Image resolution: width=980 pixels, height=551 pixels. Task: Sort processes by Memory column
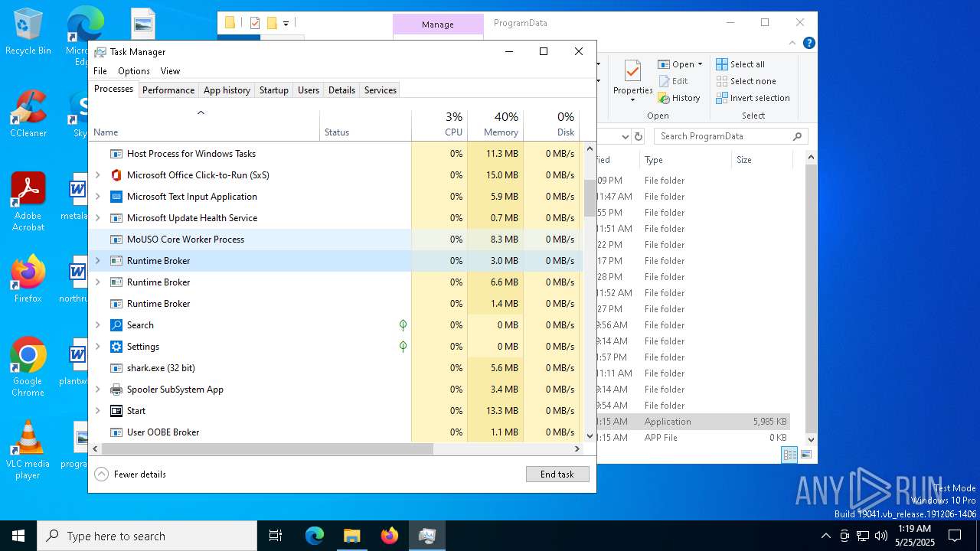click(495, 126)
